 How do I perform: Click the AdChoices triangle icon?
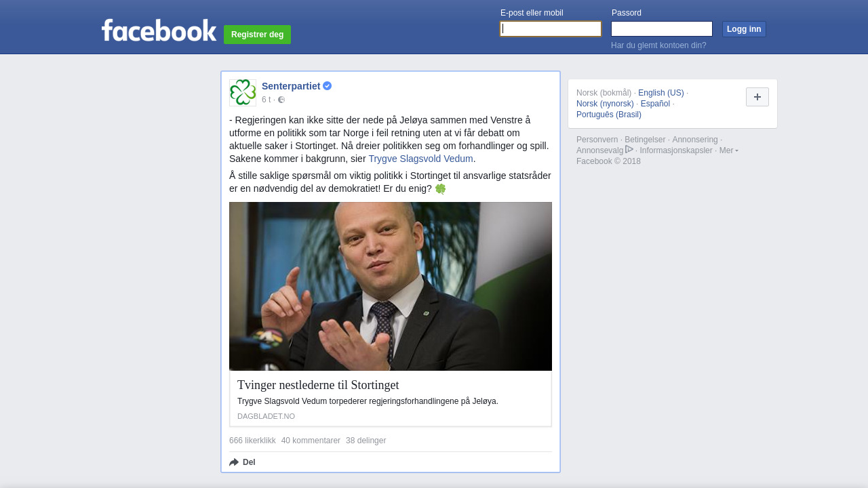pos(629,149)
